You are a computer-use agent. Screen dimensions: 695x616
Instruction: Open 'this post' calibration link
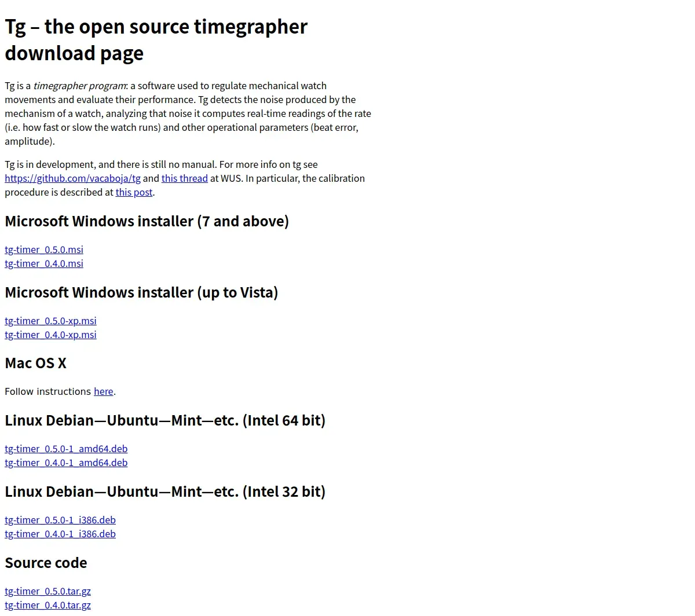[x=134, y=192]
